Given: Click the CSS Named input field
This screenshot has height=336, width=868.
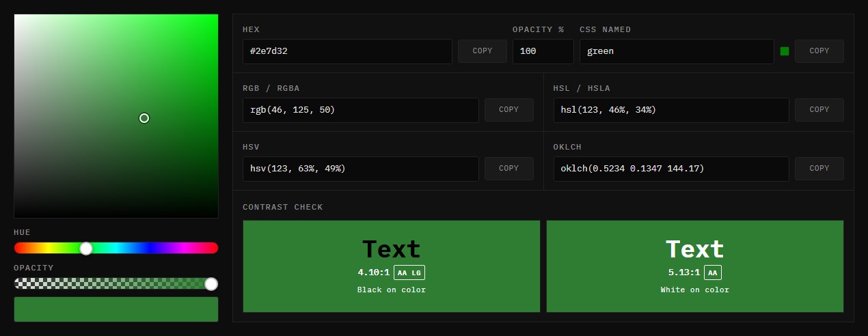Looking at the screenshot, I should [x=677, y=51].
